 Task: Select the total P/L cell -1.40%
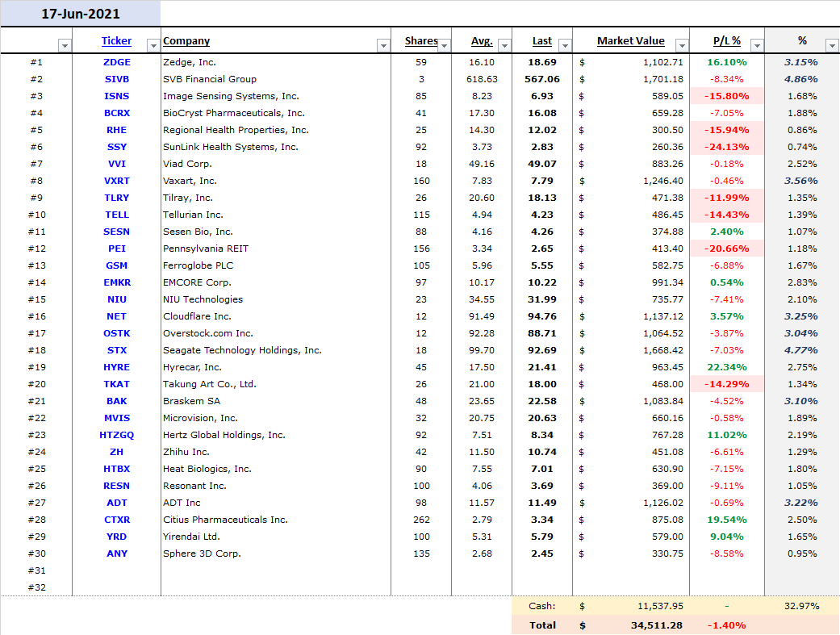click(x=727, y=625)
